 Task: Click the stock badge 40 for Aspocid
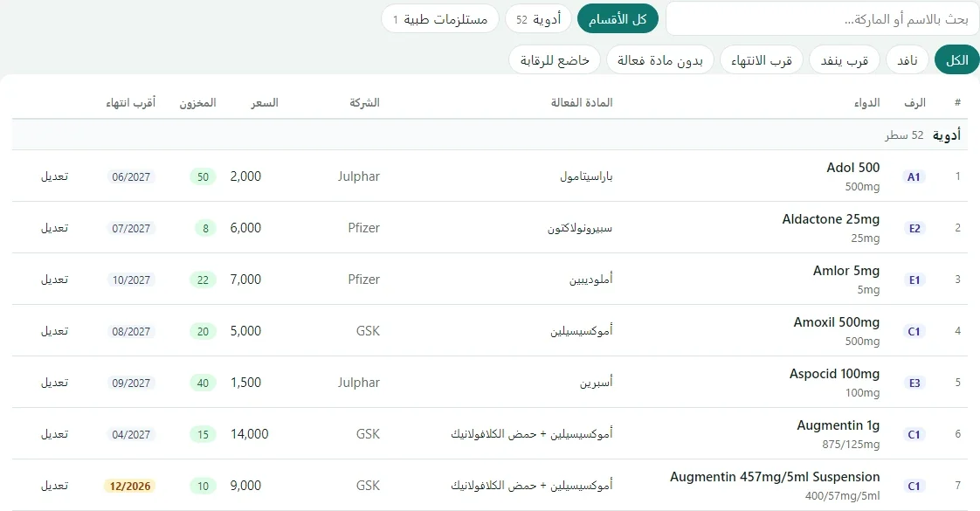pos(204,383)
